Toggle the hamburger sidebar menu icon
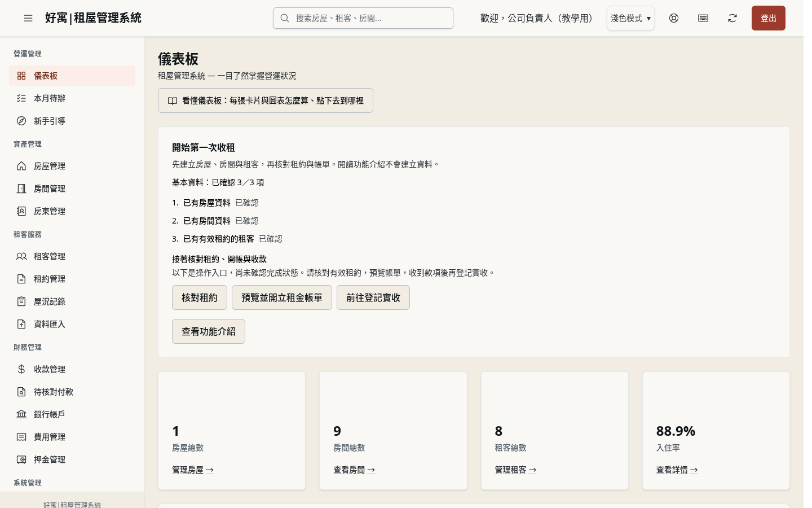The height and width of the screenshot is (508, 812). [x=28, y=18]
